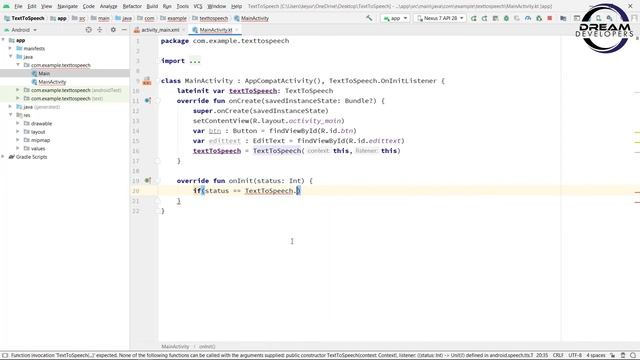Click the face icon at status bar far right
Viewport: 640px width, 360px height.
pos(633,355)
